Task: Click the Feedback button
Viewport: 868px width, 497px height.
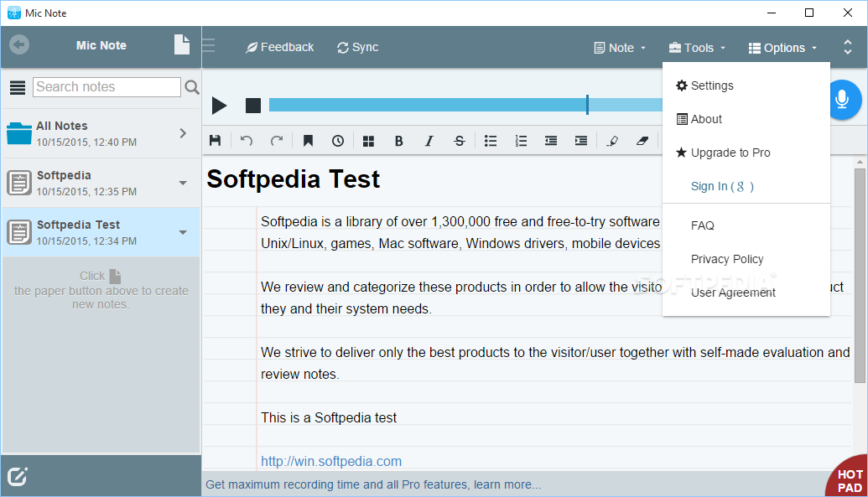Action: pos(279,47)
